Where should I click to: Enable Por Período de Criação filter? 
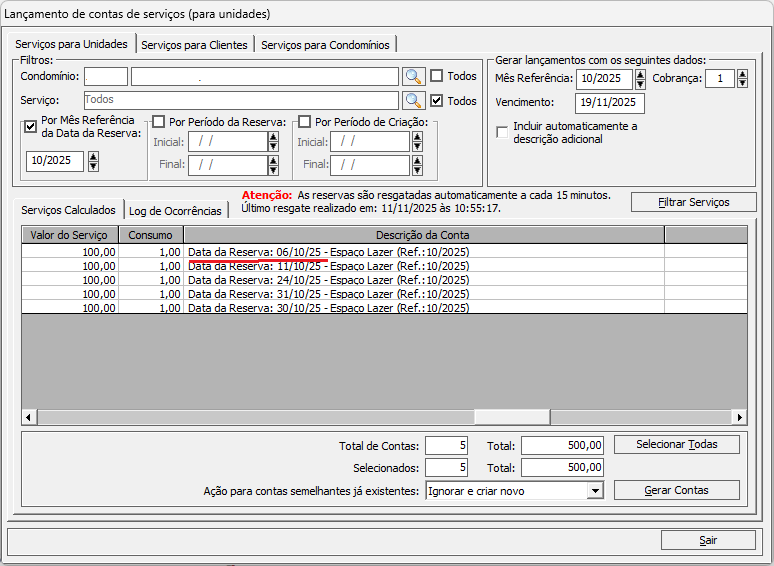pyautogui.click(x=305, y=121)
